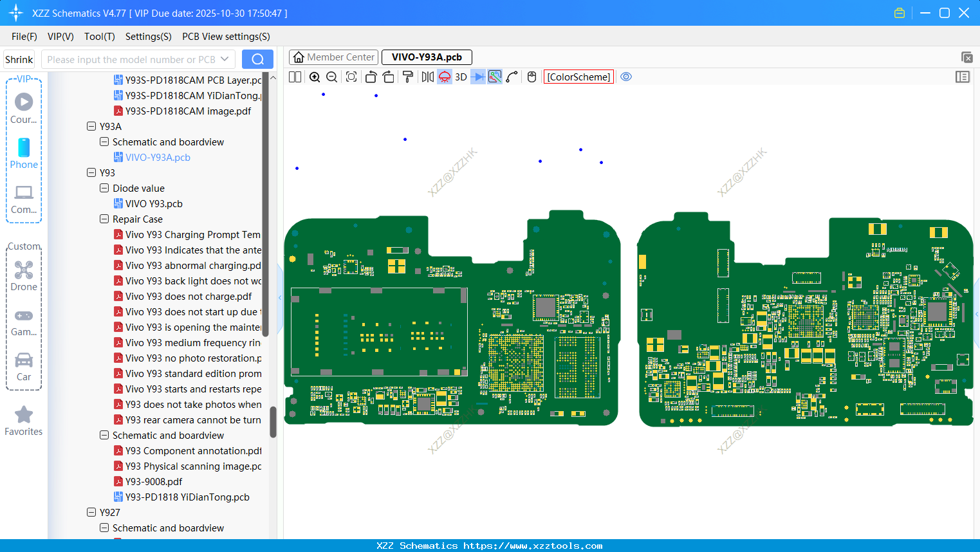
Task: Switch to 3D view
Action: [x=461, y=77]
